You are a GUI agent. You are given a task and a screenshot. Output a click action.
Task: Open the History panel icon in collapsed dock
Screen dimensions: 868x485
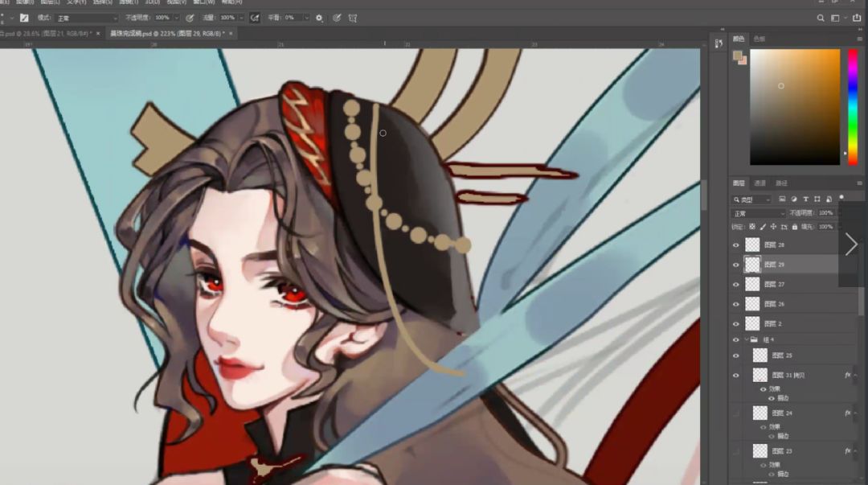click(719, 43)
